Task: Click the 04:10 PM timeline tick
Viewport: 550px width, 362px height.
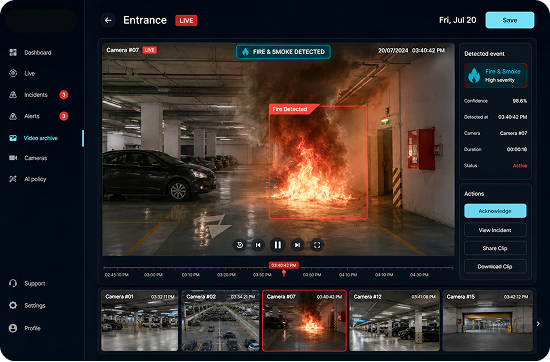Action: pyautogui.click(x=348, y=275)
